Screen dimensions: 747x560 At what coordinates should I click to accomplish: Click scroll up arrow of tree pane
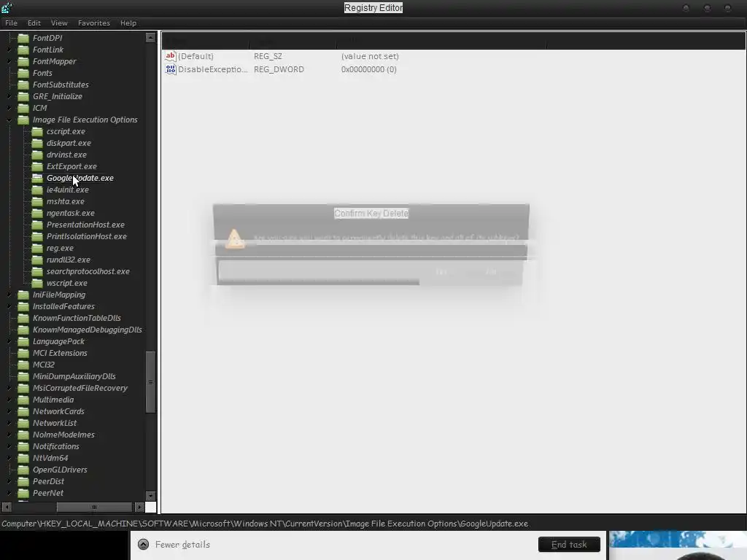coord(150,38)
